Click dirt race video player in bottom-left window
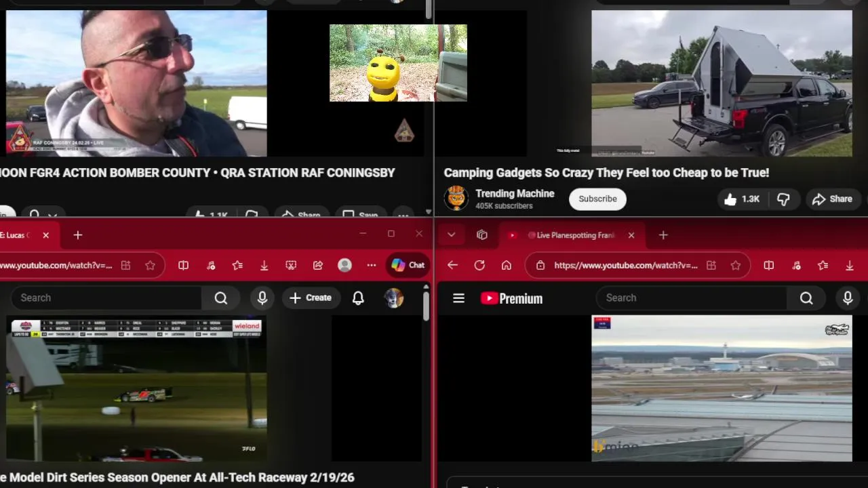868x488 pixels. [x=136, y=388]
